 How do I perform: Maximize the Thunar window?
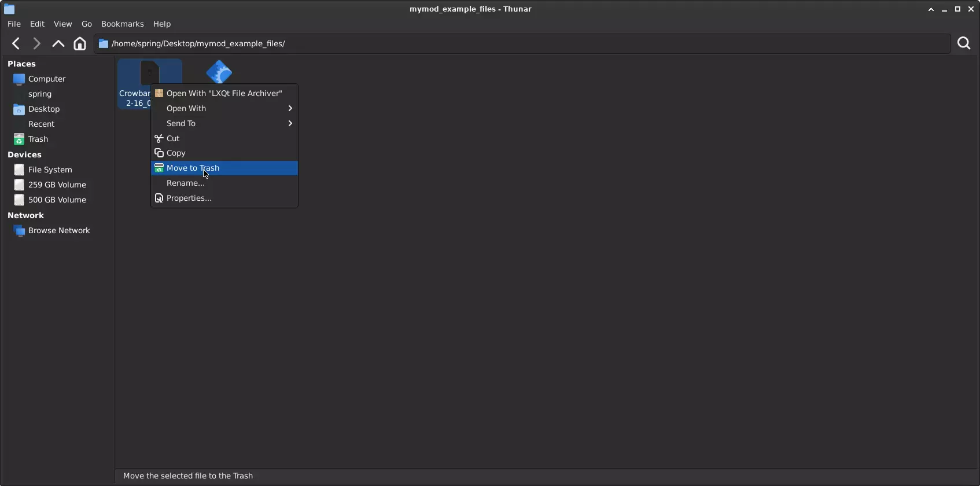[957, 9]
